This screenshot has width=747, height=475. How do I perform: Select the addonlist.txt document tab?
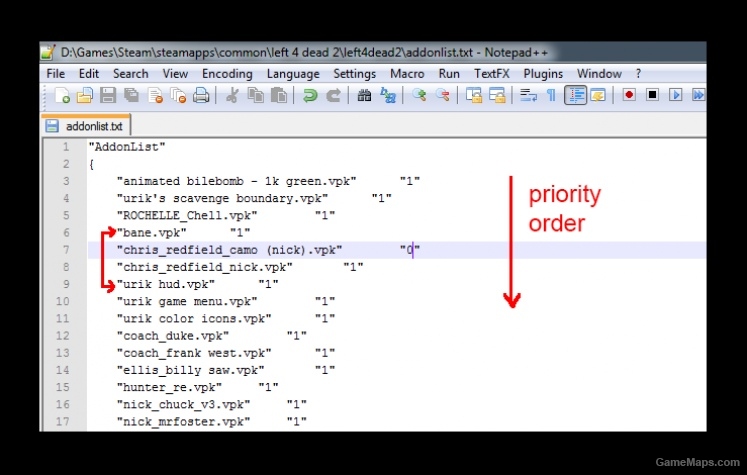tap(86, 126)
